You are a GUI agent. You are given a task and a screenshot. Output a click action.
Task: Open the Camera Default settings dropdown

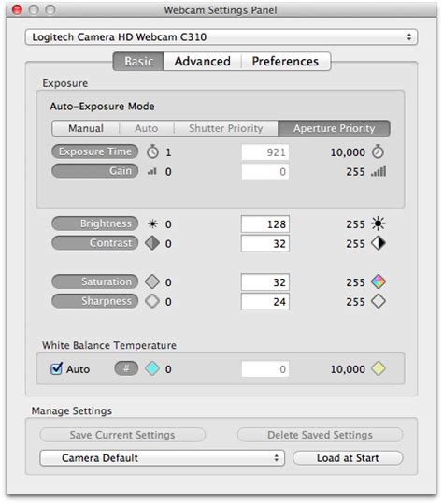[x=163, y=458]
